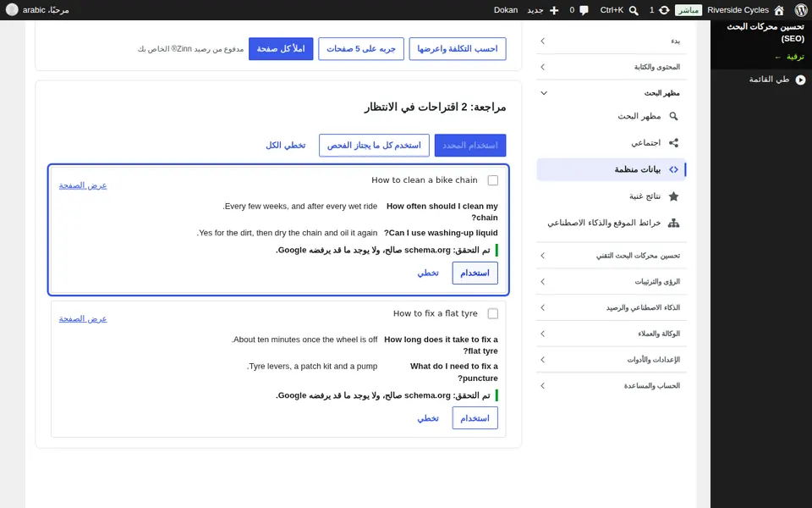The height and width of the screenshot is (508, 812).
Task: Open the مظهر البحث submenu item
Action: pos(612,116)
